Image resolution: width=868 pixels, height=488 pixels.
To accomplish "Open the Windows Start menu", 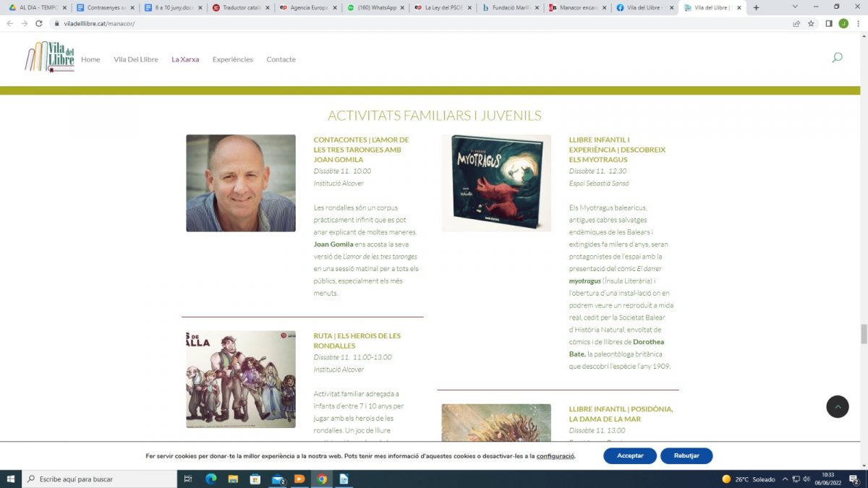I will tap(11, 479).
